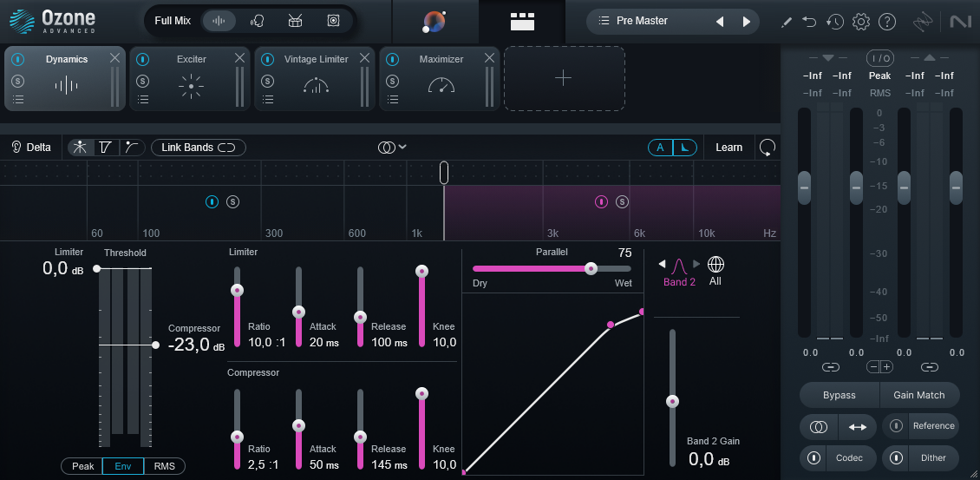Image resolution: width=980 pixels, height=480 pixels.
Task: Toggle the Vintage Limiter power button
Action: click(268, 59)
